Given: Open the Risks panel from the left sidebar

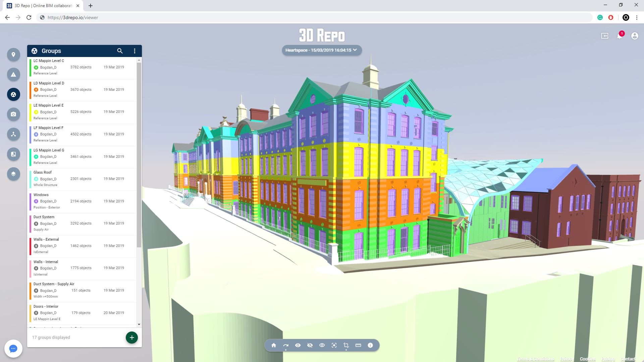Looking at the screenshot, I should click(13, 74).
